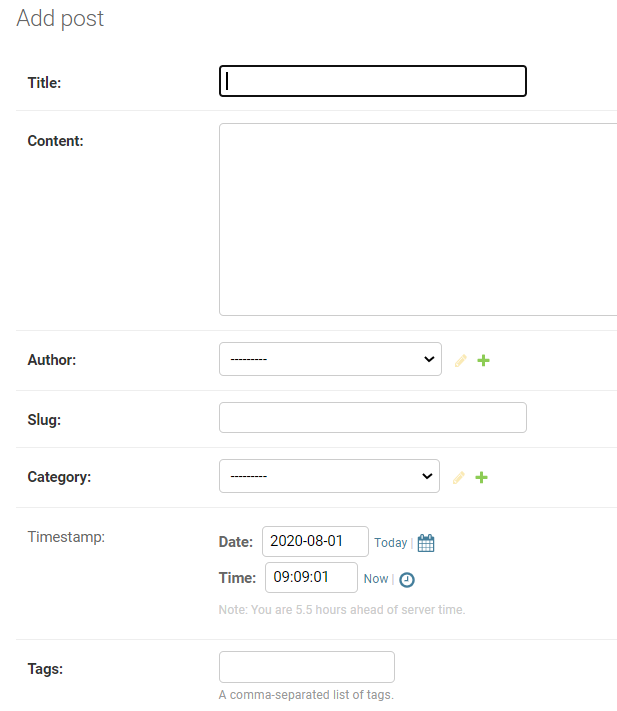The height and width of the screenshot is (711, 617).
Task: Click the Now link next to Time
Action: [376, 579]
